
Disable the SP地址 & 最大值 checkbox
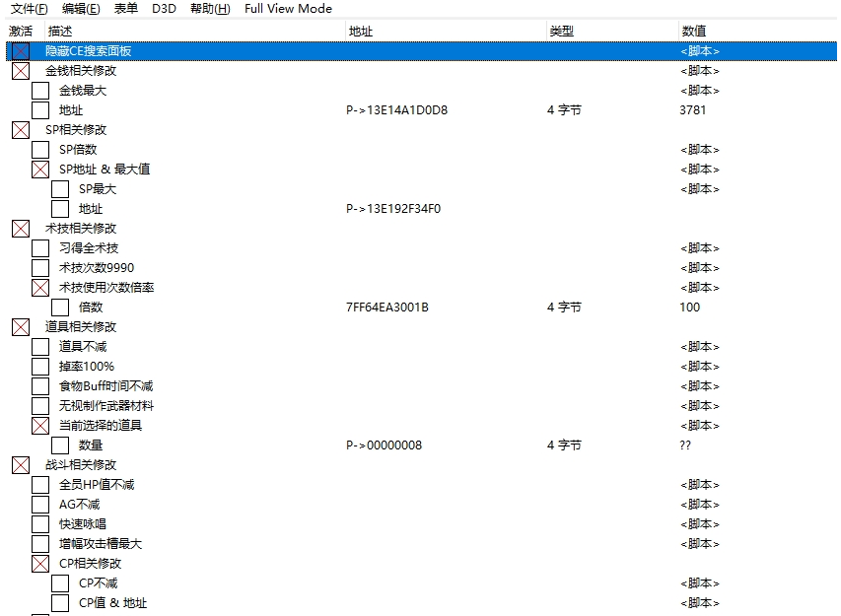pyautogui.click(x=38, y=169)
